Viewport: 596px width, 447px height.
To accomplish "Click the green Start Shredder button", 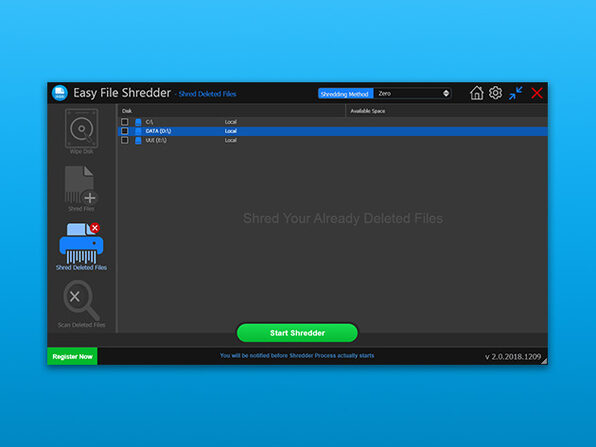I will 297,333.
